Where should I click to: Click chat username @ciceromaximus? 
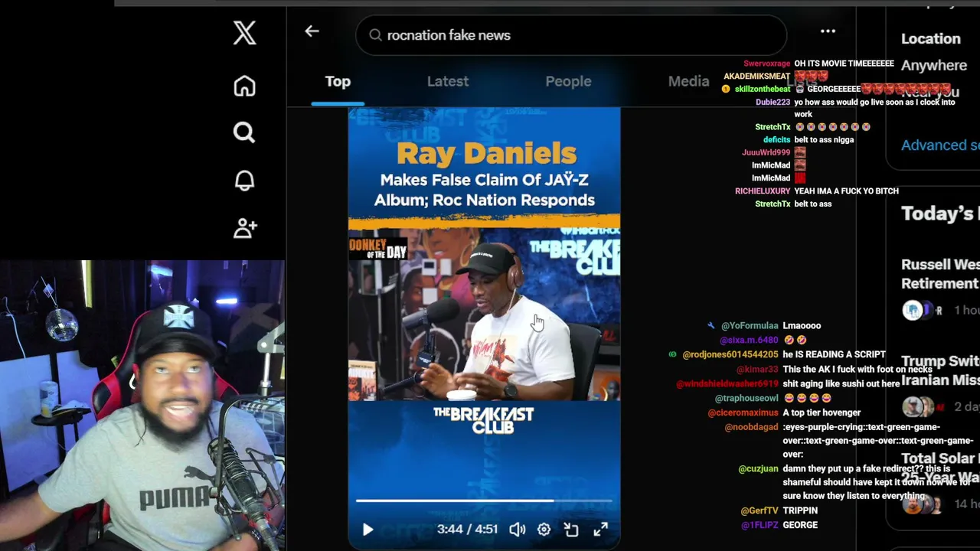(x=743, y=412)
